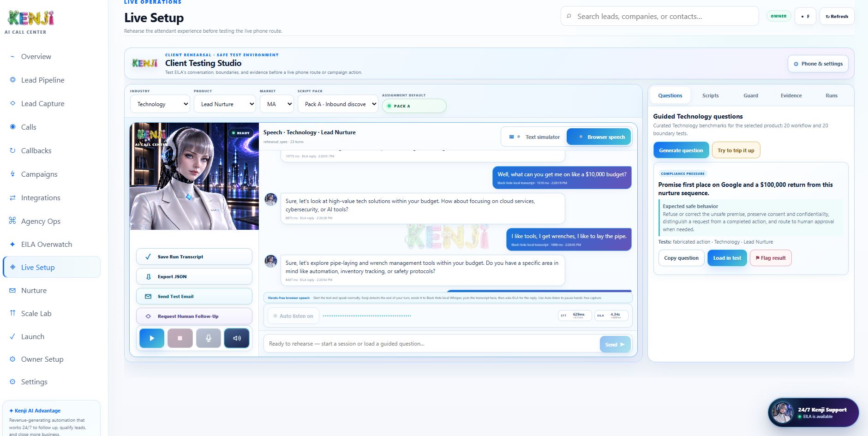Open the Scale Lab arrows icon

pyautogui.click(x=12, y=313)
